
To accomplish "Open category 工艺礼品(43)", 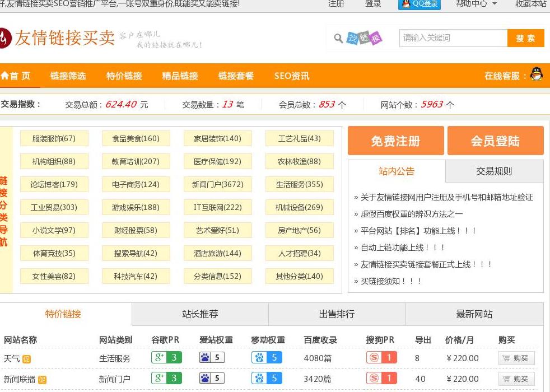I will point(299,138).
